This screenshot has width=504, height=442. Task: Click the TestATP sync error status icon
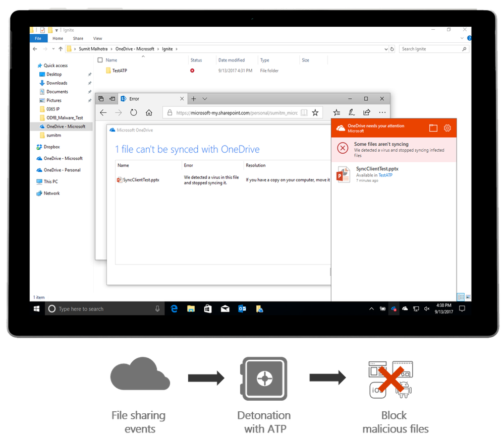(x=192, y=71)
